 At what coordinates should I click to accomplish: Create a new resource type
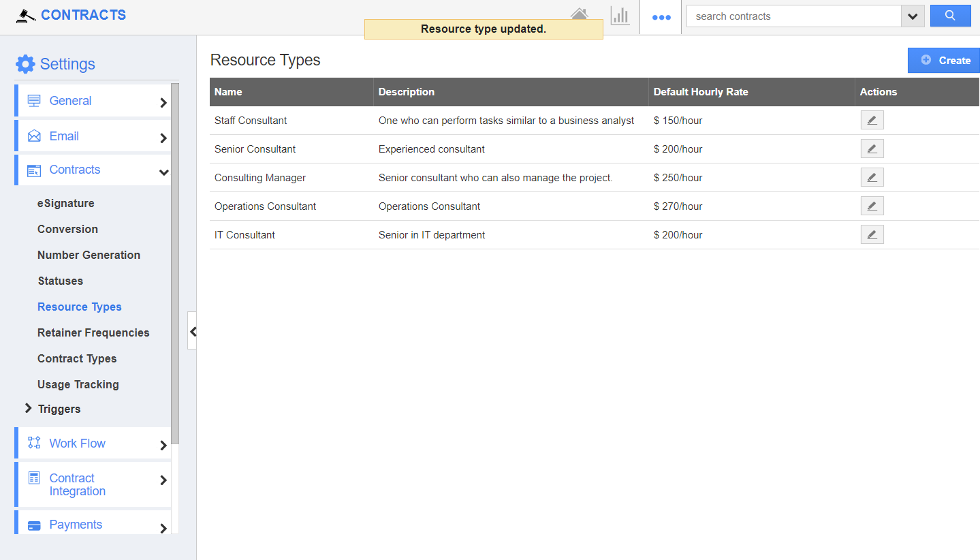click(x=944, y=60)
